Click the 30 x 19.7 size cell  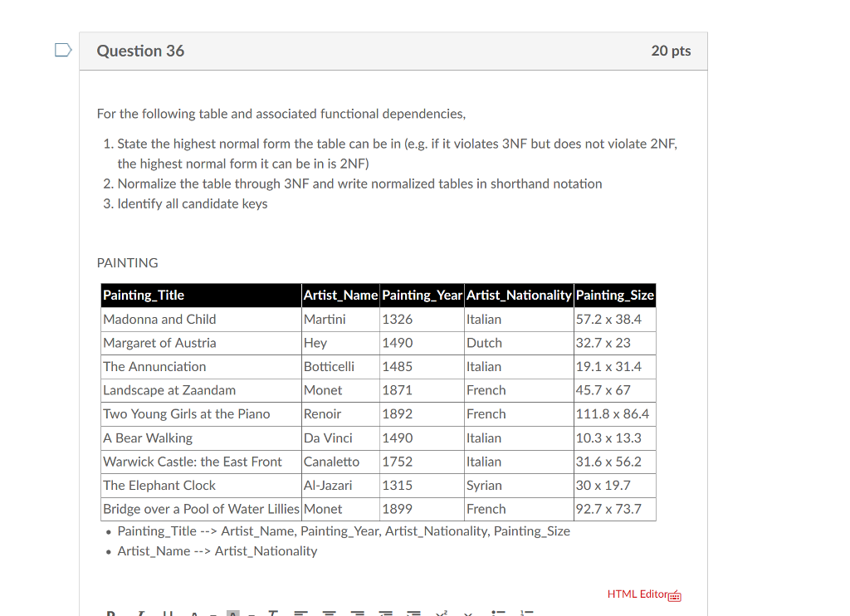615,486
